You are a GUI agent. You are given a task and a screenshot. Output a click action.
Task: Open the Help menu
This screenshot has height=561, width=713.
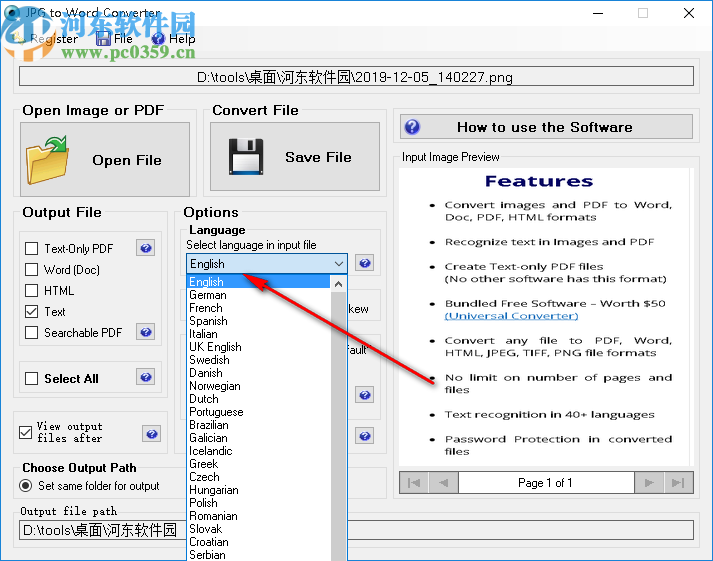[174, 39]
